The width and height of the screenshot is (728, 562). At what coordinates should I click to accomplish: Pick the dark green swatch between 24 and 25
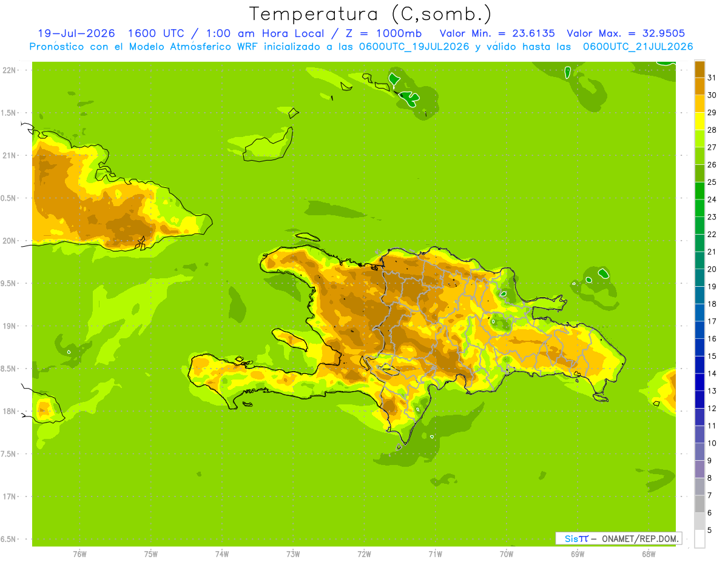tap(699, 190)
